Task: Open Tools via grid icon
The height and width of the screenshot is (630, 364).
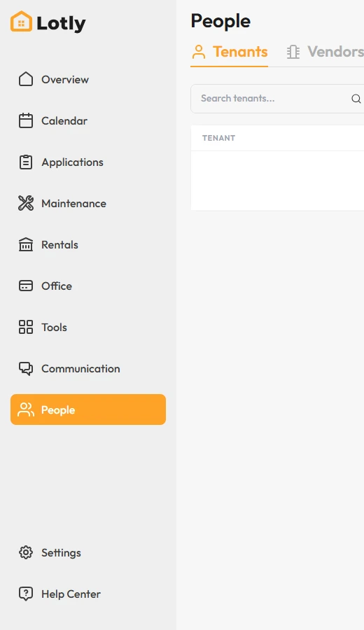Action: (x=26, y=327)
